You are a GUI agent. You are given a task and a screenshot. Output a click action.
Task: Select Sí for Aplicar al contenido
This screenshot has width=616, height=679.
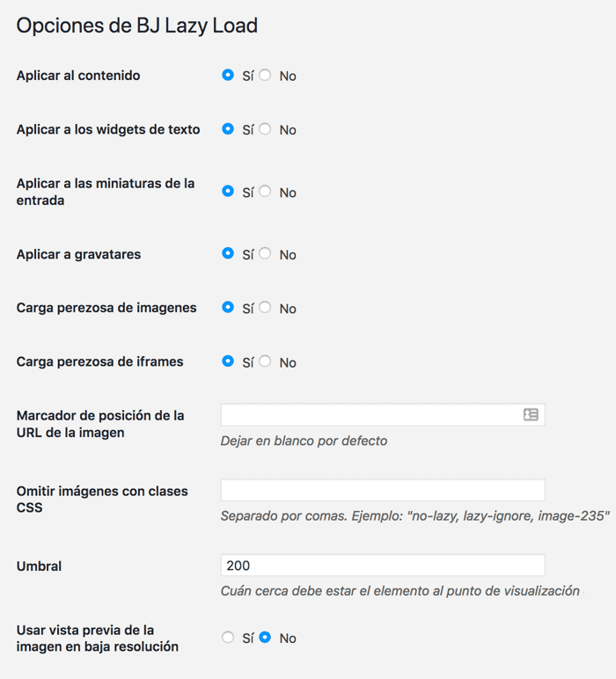[228, 75]
